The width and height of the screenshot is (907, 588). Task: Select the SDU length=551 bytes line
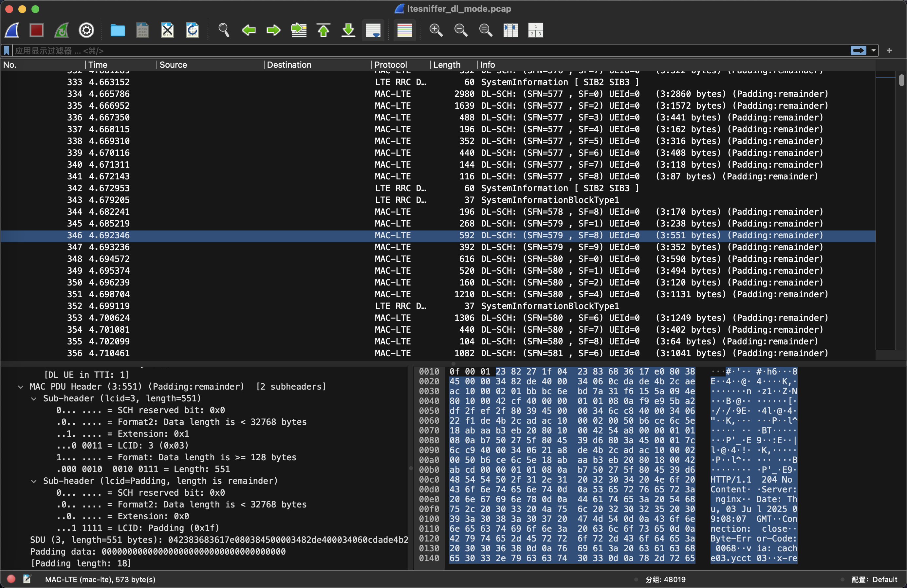coord(219,540)
